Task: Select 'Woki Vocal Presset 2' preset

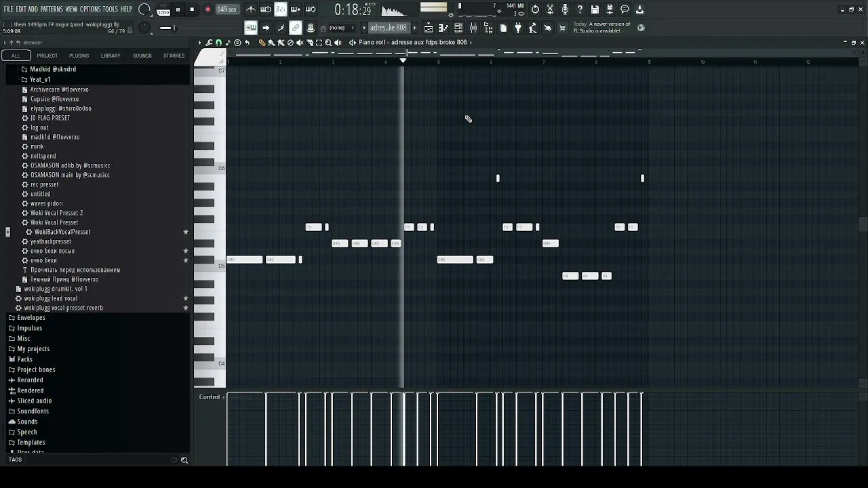Action: click(56, 213)
